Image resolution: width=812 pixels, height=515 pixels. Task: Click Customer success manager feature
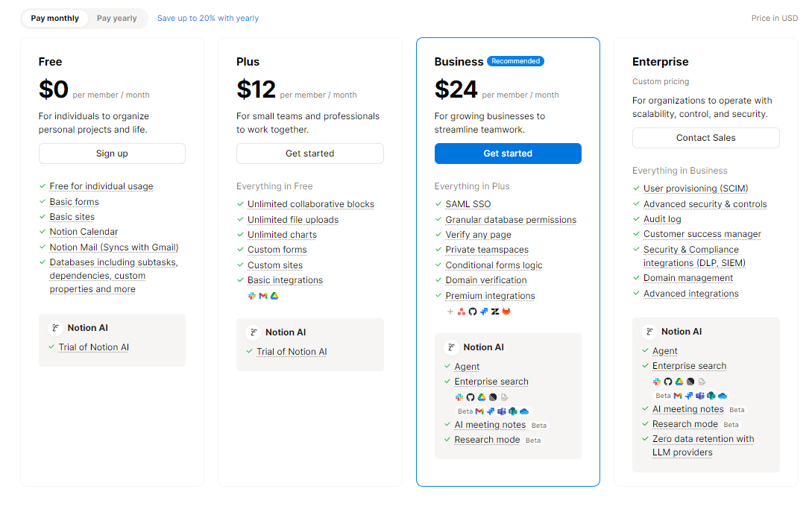click(x=702, y=235)
